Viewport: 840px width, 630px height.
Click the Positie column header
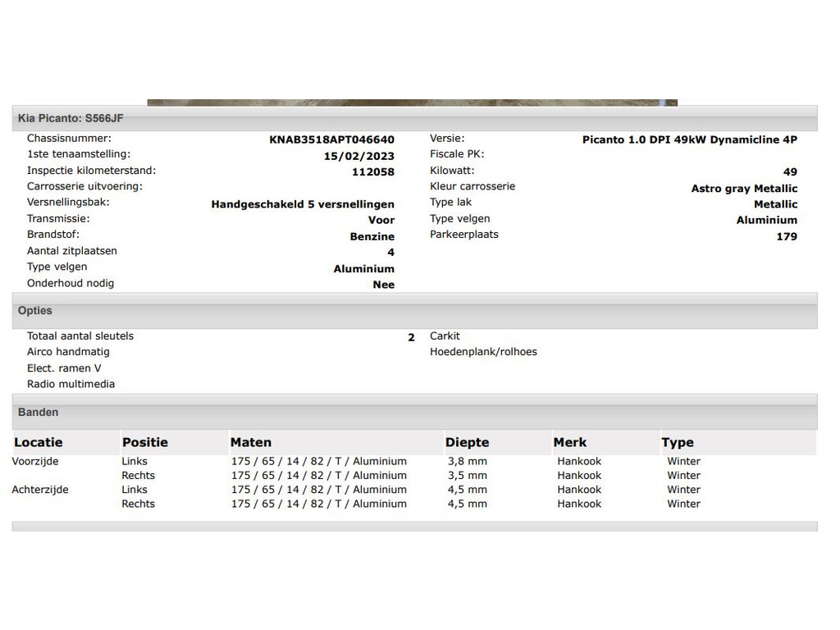point(145,443)
